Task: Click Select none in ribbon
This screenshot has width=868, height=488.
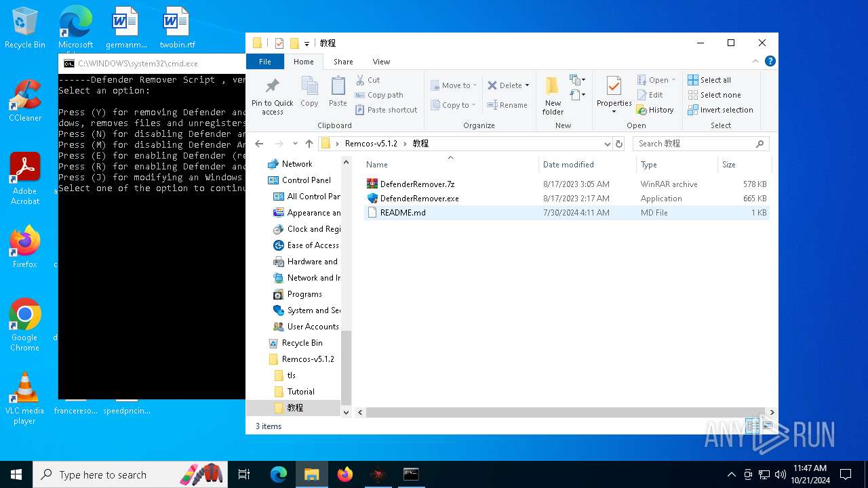Action: tap(714, 95)
